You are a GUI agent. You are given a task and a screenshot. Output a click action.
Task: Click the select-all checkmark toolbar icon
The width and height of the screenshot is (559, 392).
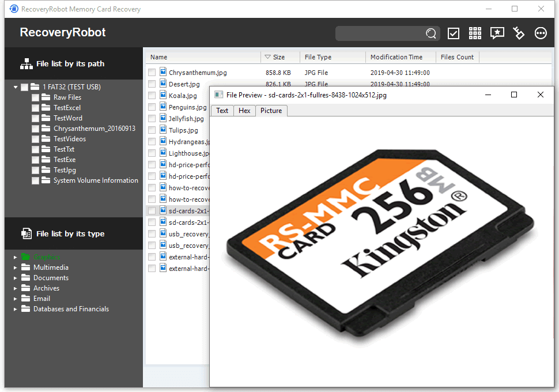[453, 33]
